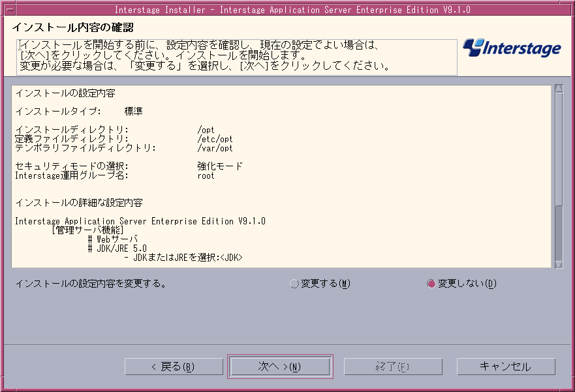Click the greyed-out 終了(F) button

pyautogui.click(x=393, y=367)
